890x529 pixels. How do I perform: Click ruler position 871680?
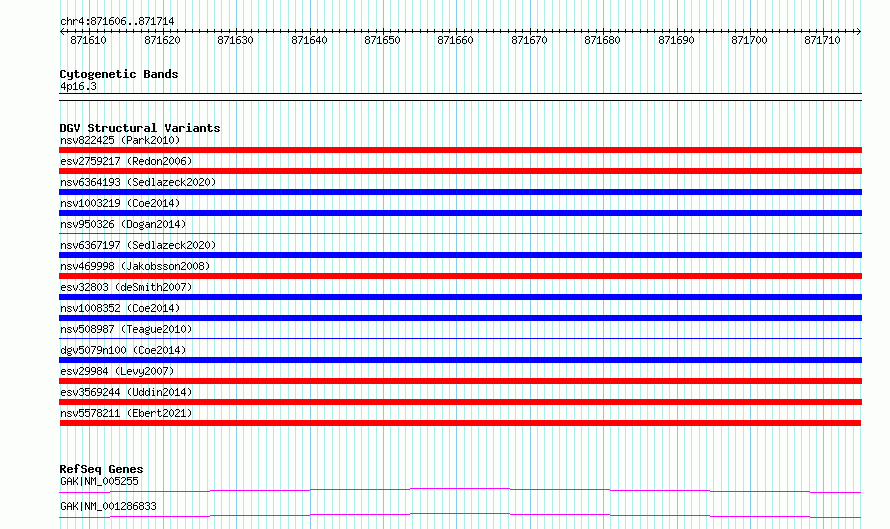click(603, 40)
